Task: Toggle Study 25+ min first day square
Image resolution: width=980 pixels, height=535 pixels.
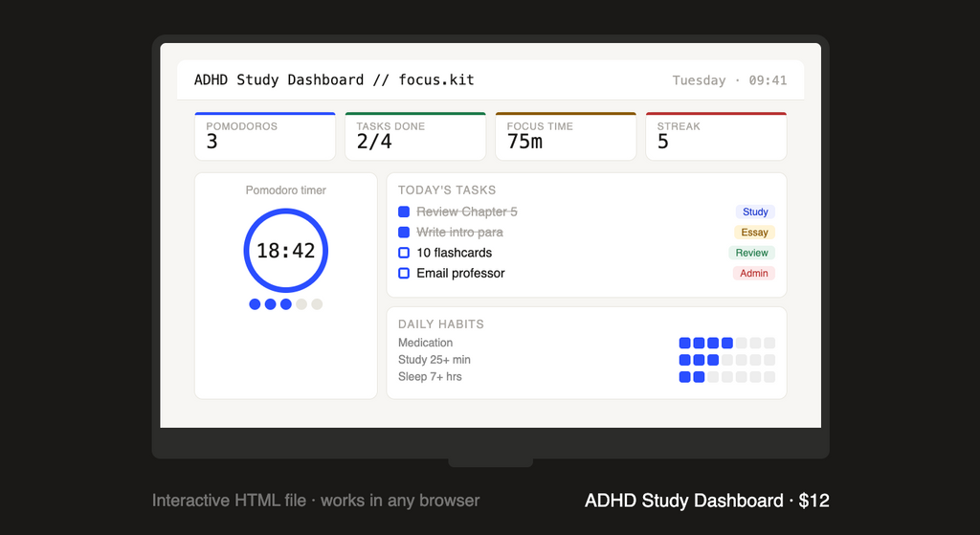Action: (684, 360)
